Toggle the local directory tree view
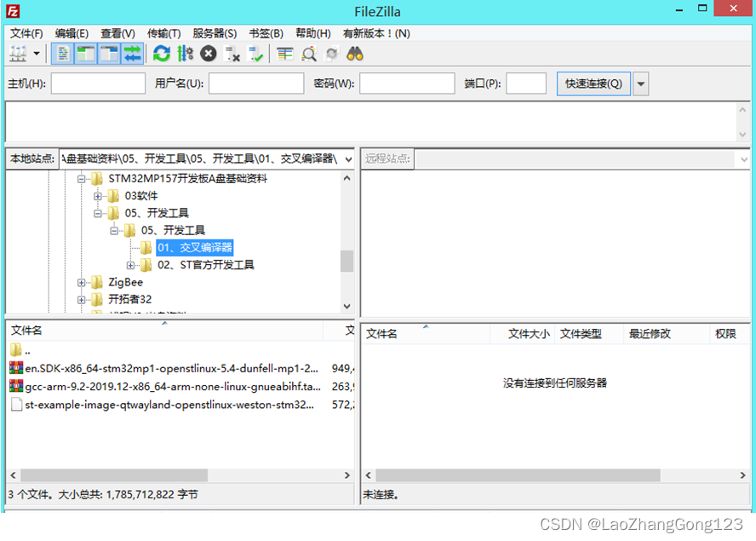 pyautogui.click(x=86, y=54)
